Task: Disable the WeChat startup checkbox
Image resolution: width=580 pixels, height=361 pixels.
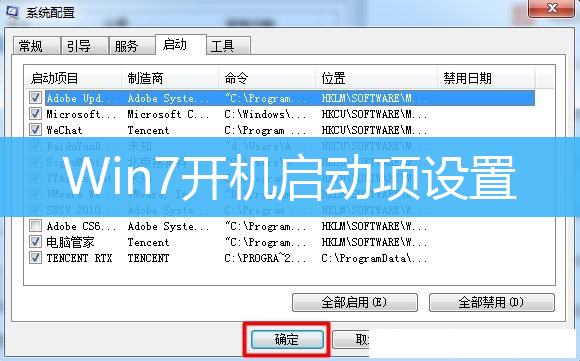Action: [x=35, y=130]
